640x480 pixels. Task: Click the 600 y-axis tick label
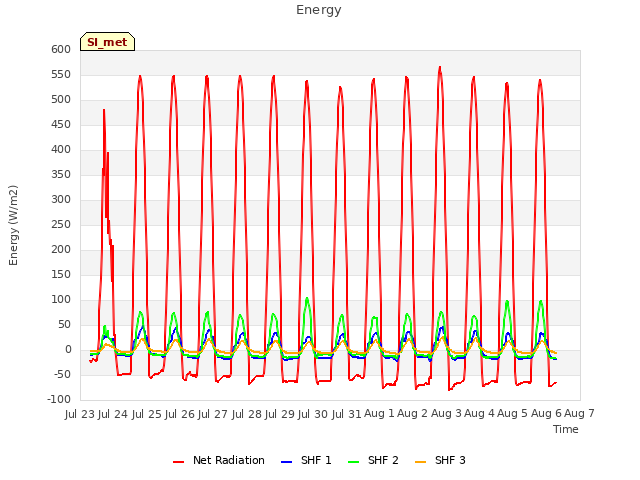click(x=61, y=50)
